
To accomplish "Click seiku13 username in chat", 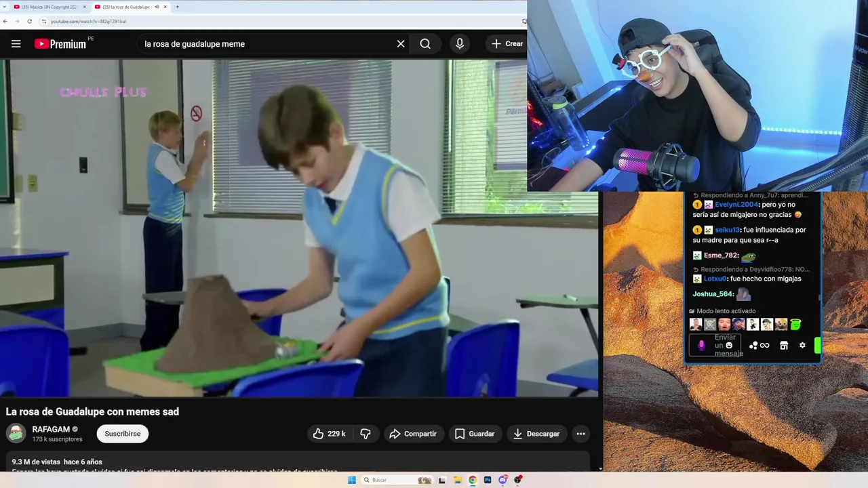I will coord(727,230).
